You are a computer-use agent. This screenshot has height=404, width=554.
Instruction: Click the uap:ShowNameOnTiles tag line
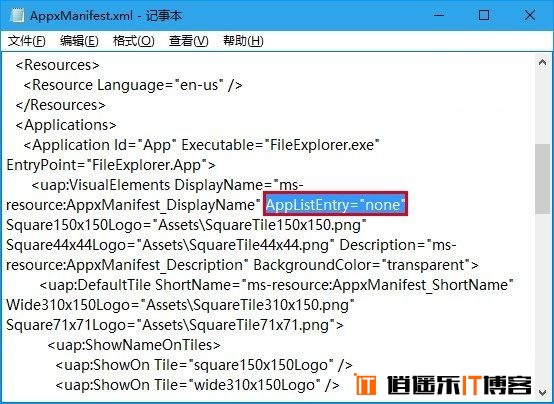[134, 345]
